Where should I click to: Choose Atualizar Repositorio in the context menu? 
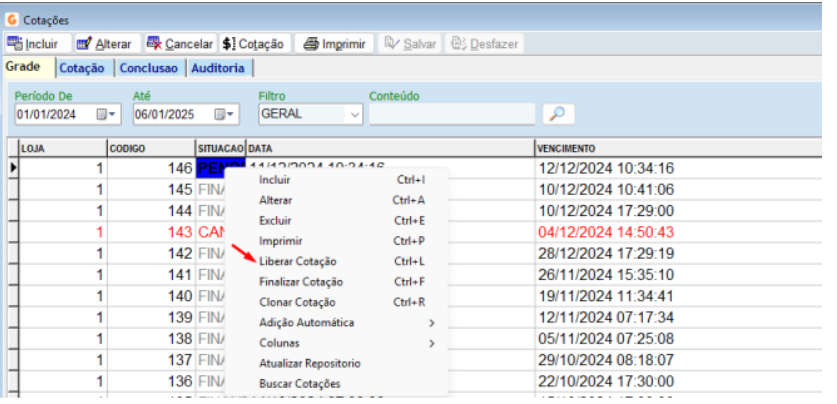pos(336,363)
